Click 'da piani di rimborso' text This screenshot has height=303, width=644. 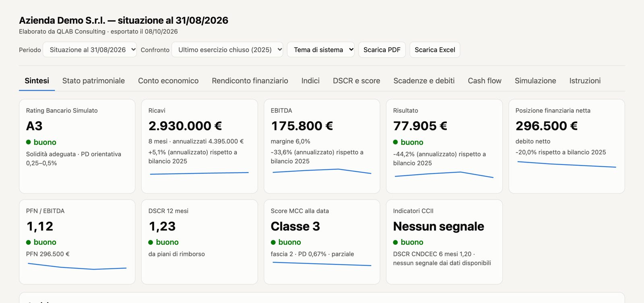click(x=176, y=254)
